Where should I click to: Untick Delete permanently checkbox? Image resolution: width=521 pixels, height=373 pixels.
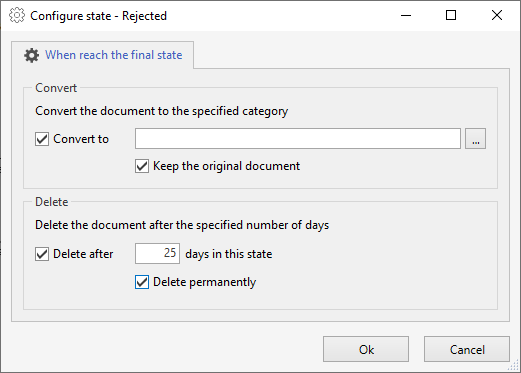click(x=142, y=282)
